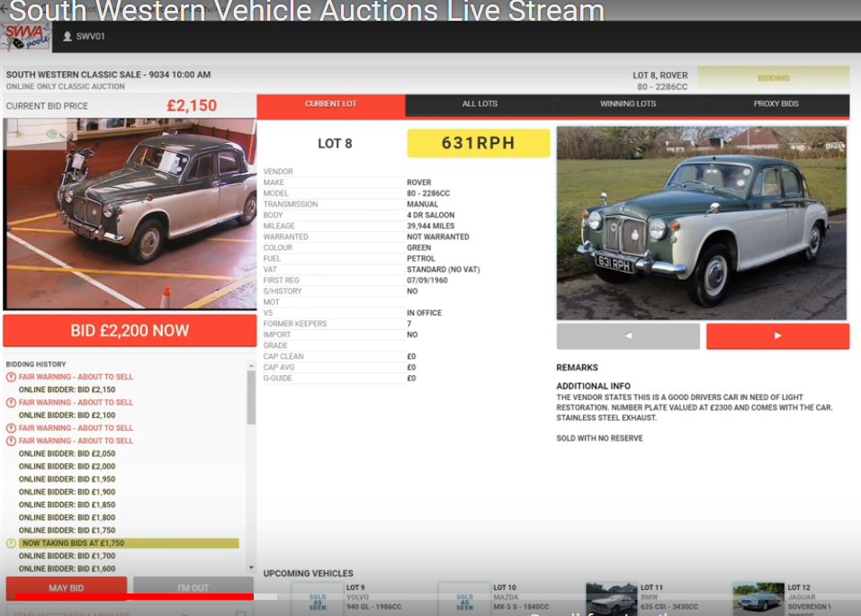Open the Lot 11 BMW thumbnail
Viewport: 861px width, 616px height.
click(x=611, y=598)
